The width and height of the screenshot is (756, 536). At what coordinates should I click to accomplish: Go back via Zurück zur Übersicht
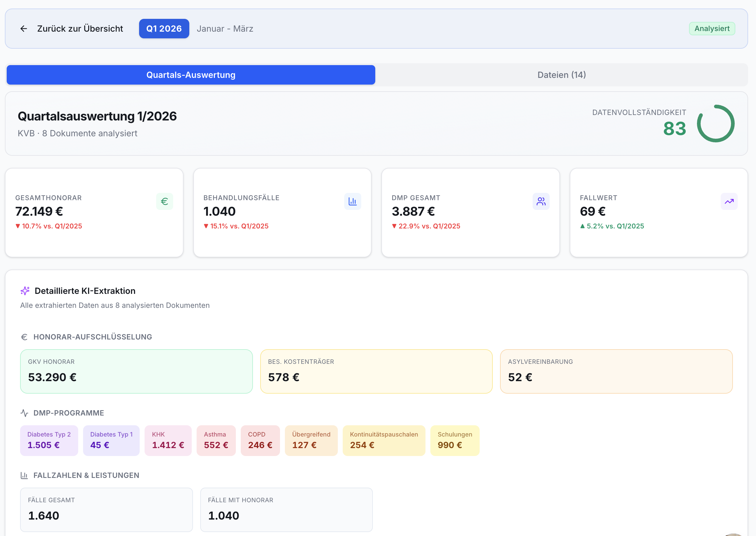pyautogui.click(x=80, y=29)
